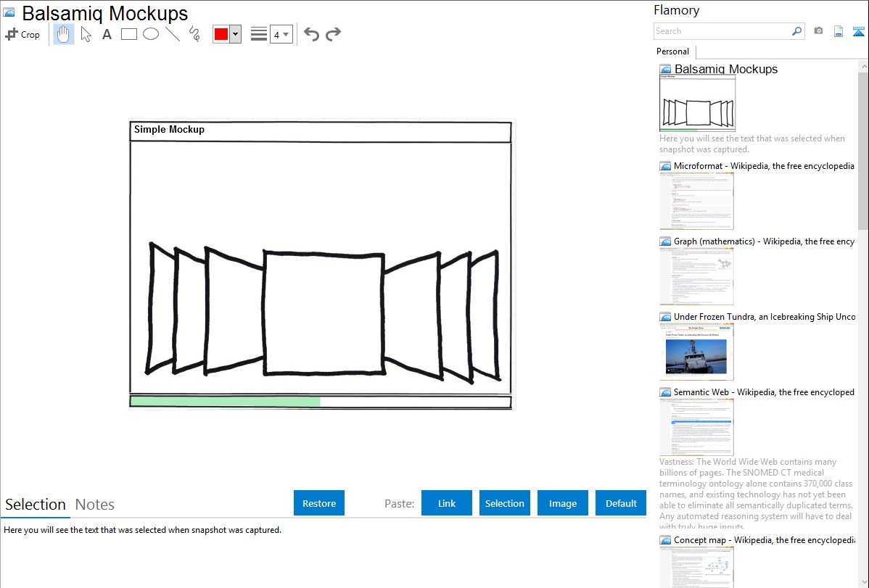The image size is (869, 588).
Task: Click snapshot icon beside Semantic Web title
Action: point(665,392)
